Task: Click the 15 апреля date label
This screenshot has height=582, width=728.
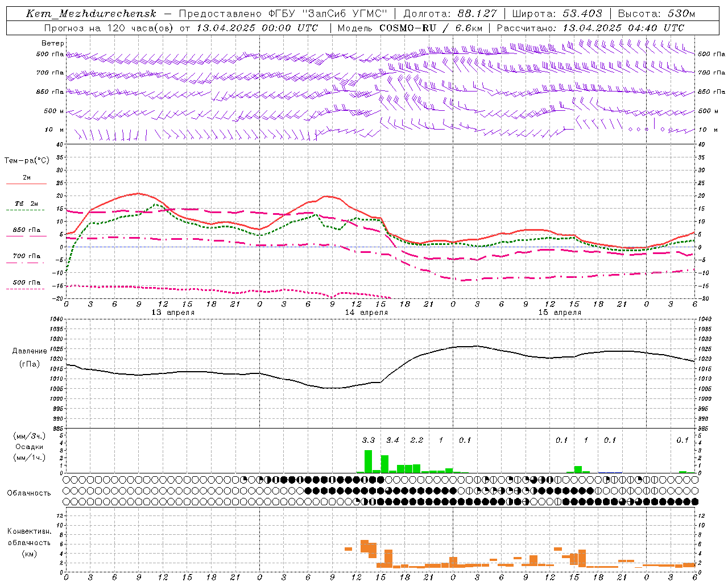Action: coord(560,313)
